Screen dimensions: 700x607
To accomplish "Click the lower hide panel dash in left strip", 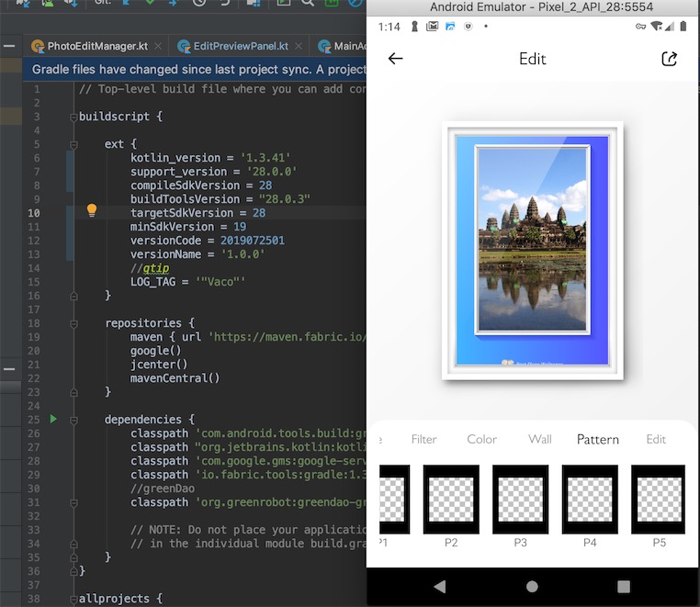I will pyautogui.click(x=9, y=369).
